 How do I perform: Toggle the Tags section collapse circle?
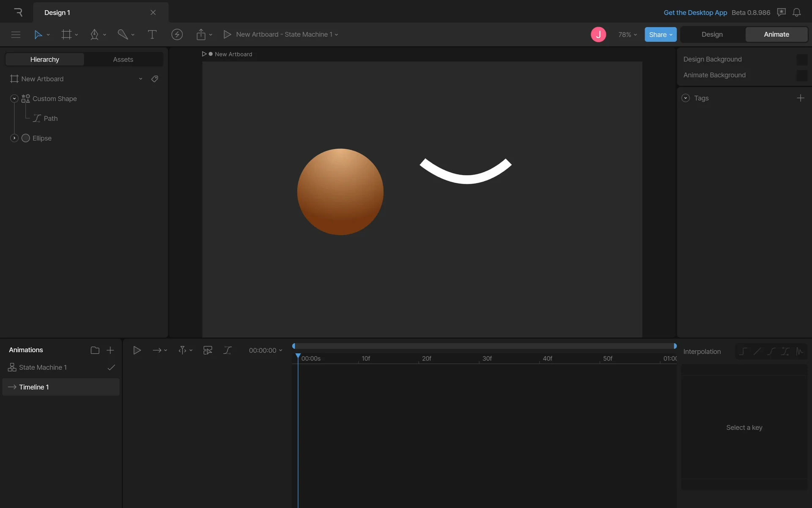tap(686, 98)
